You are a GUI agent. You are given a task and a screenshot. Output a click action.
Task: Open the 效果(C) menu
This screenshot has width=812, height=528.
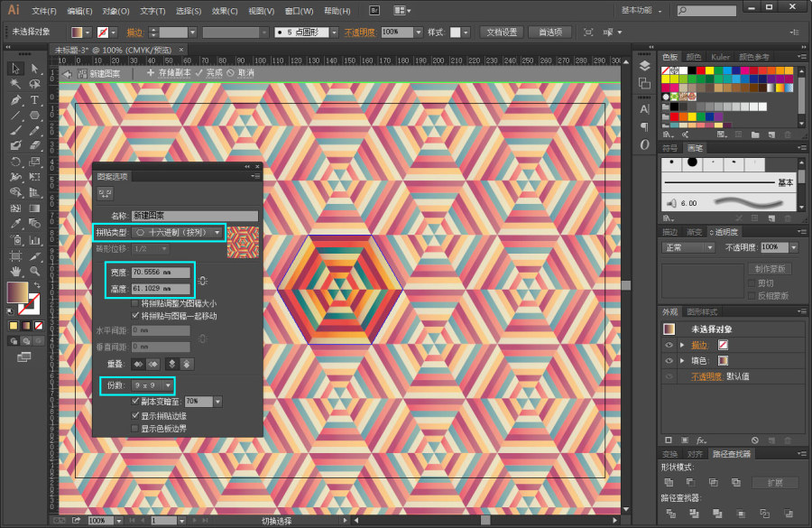click(225, 11)
